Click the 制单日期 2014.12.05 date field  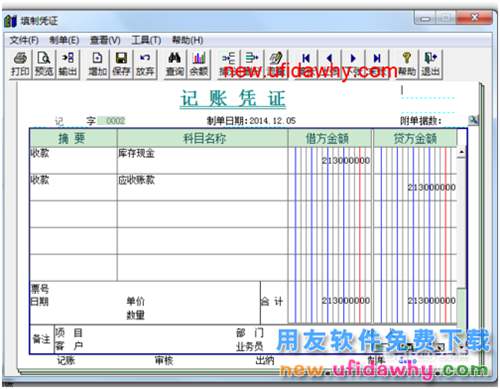[272, 121]
